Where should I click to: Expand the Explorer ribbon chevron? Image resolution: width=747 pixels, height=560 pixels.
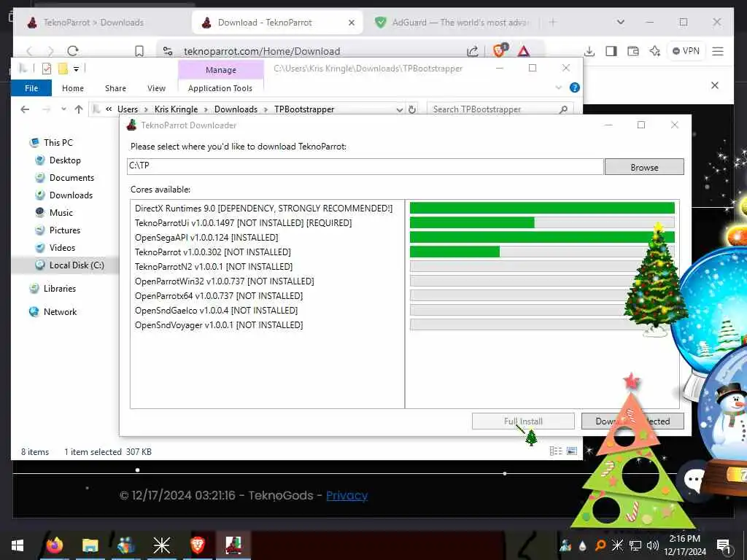pyautogui.click(x=559, y=87)
